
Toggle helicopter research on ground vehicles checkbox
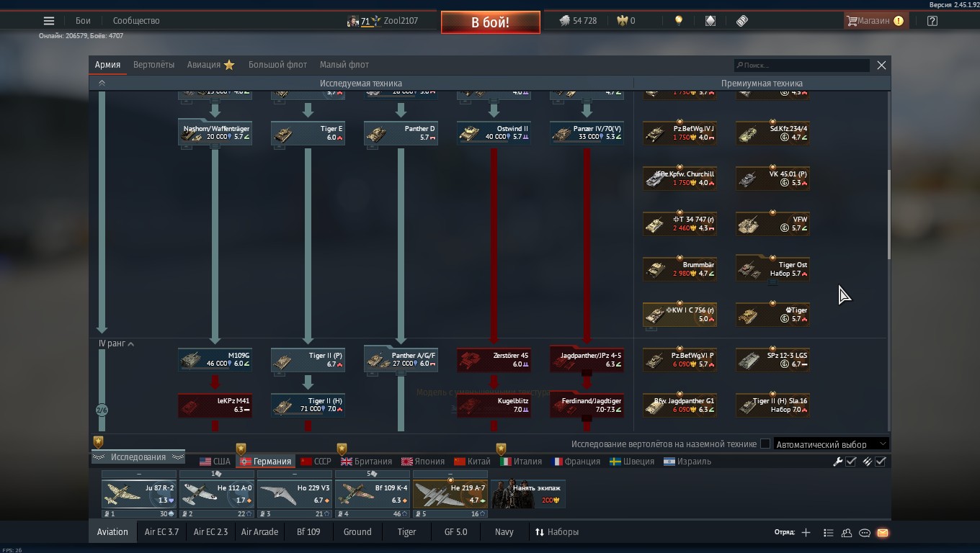765,444
